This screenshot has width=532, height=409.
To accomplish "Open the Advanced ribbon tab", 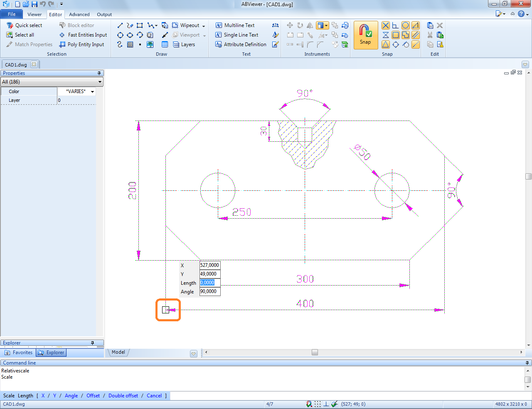I will point(79,15).
